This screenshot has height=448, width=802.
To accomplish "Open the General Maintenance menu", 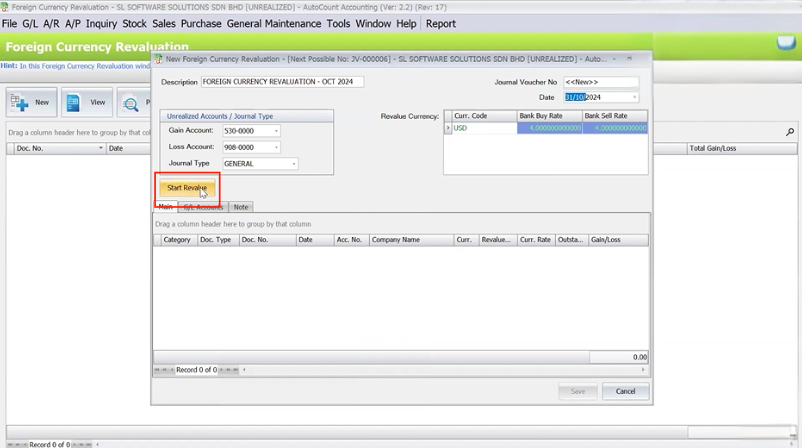I will 274,23.
